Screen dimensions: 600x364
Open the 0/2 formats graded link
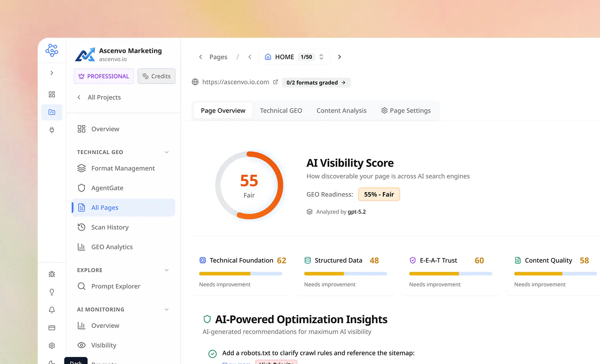click(x=316, y=82)
